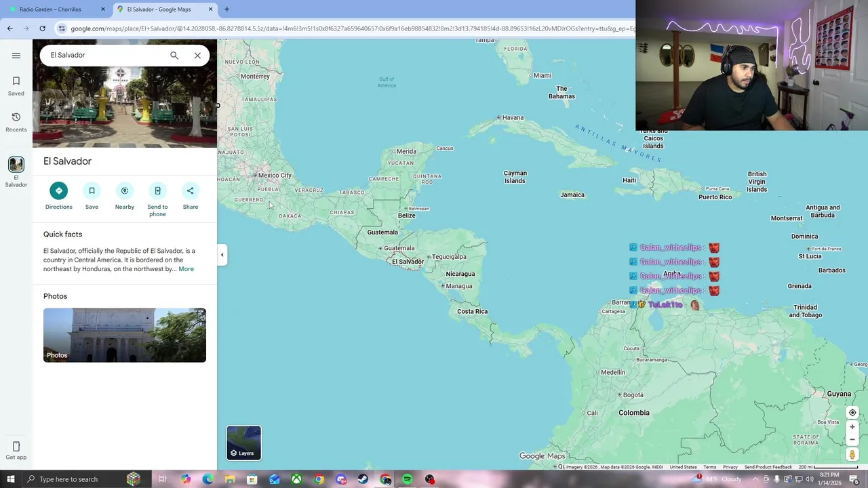Open the Saved places sidebar item
The image size is (868, 488).
pyautogui.click(x=16, y=86)
